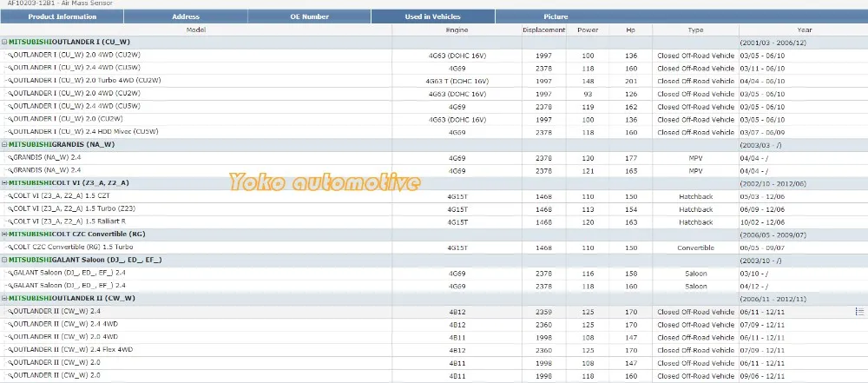Click detail icon beside GRANDIS 2.4 with 130 power
The width and height of the screenshot is (868, 383).
click(10, 158)
